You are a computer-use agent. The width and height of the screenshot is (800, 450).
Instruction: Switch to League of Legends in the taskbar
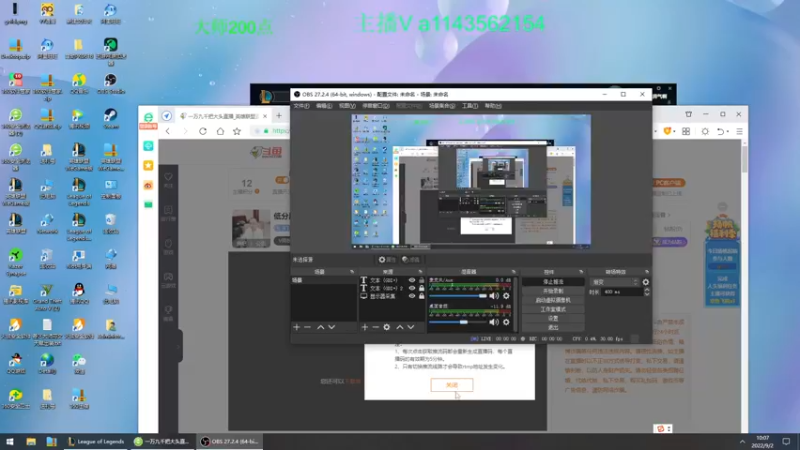(x=96, y=441)
